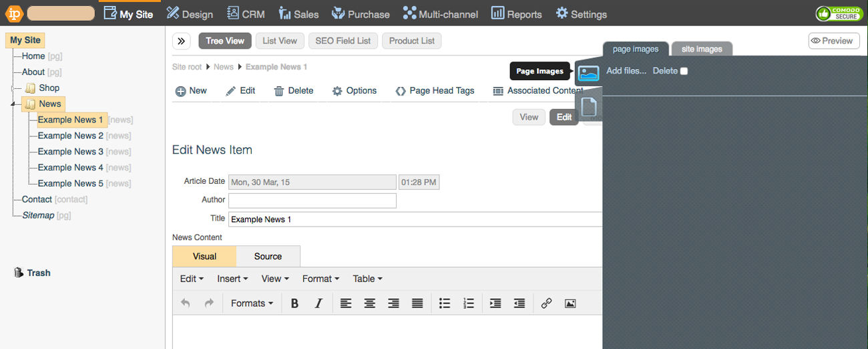Open the Page Images panel icon
Screen dimensions: 868x349
tap(588, 73)
